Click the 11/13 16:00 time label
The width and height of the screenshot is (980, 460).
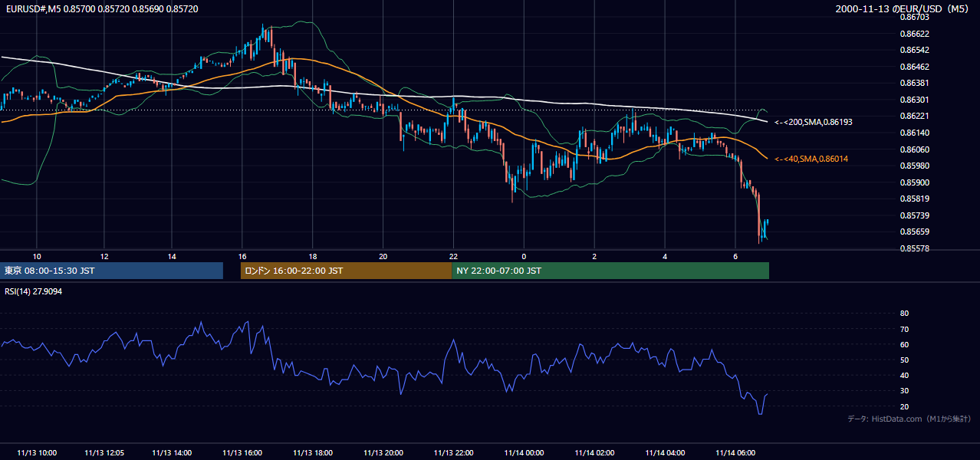coord(242,452)
